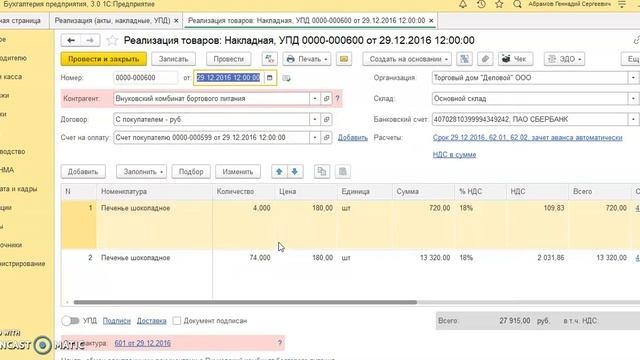Click Изменить button
Screen dimensions: 640x360
238,171
